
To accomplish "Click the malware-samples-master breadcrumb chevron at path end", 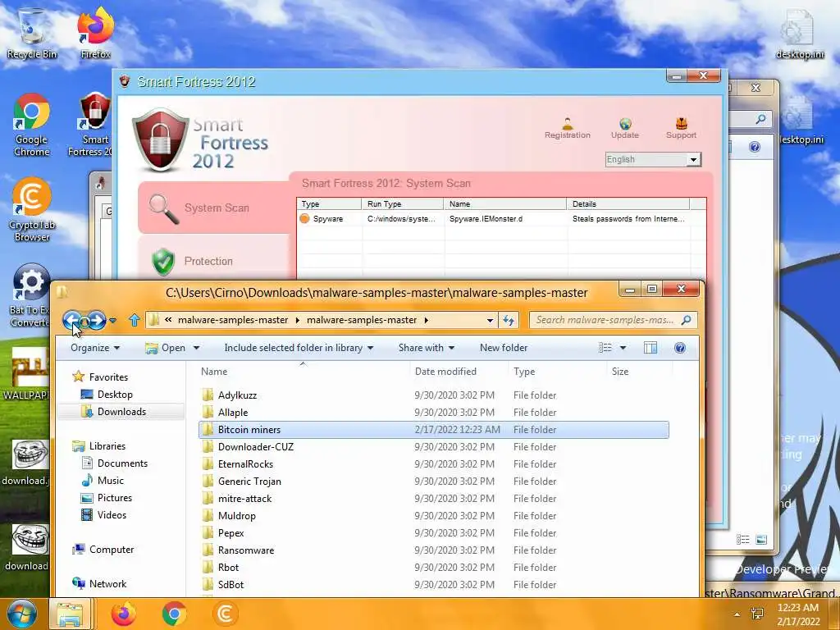I will pyautogui.click(x=427, y=321).
